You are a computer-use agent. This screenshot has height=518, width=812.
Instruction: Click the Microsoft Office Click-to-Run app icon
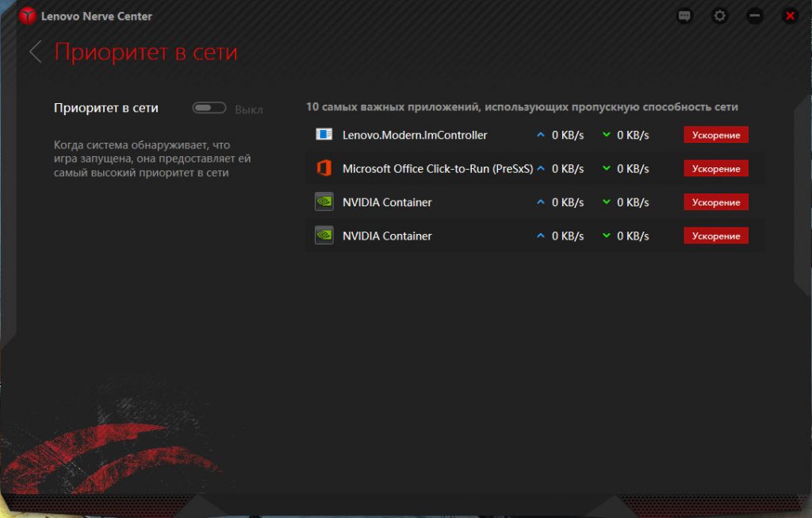pos(324,168)
